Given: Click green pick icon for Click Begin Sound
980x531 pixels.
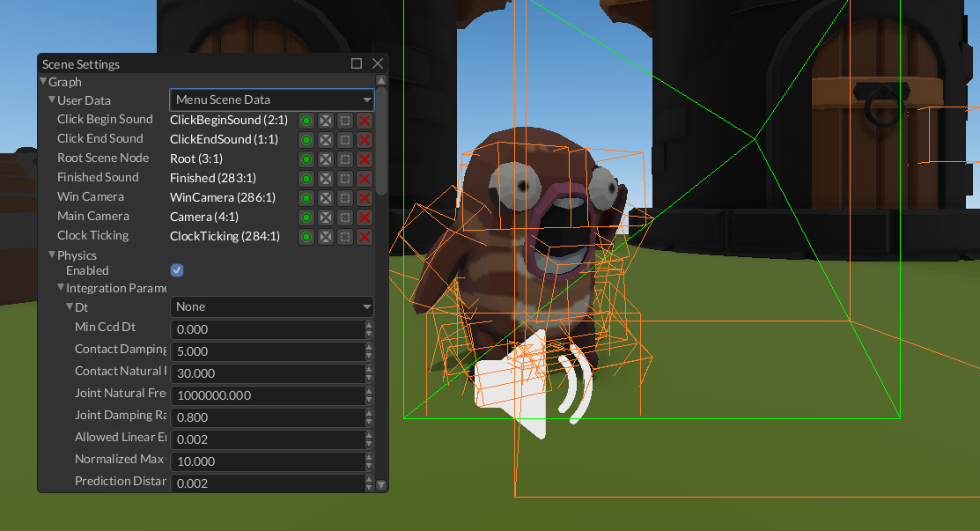Looking at the screenshot, I should 306,121.
